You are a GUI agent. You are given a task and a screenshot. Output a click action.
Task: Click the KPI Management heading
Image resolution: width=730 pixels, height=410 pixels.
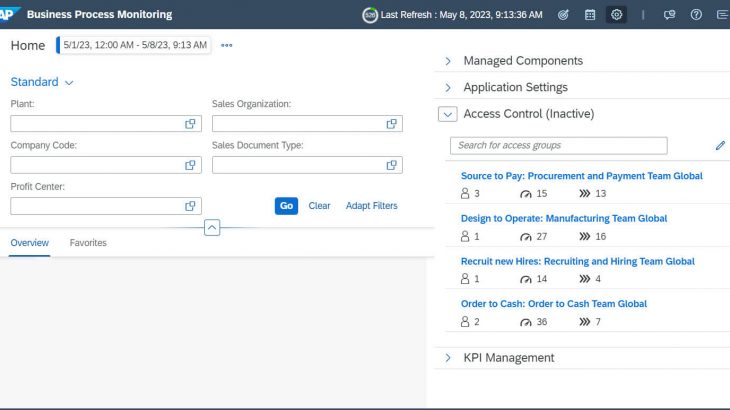point(509,358)
